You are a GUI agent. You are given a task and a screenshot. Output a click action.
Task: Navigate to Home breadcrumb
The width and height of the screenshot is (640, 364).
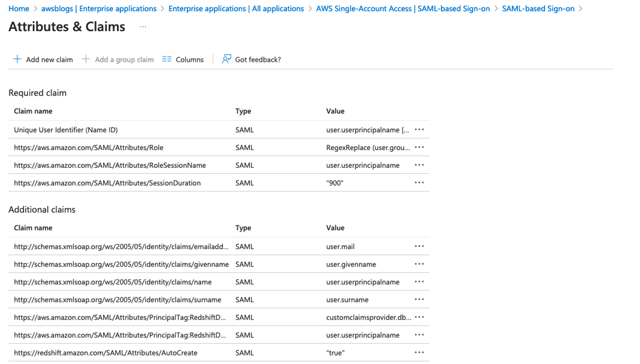(18, 8)
